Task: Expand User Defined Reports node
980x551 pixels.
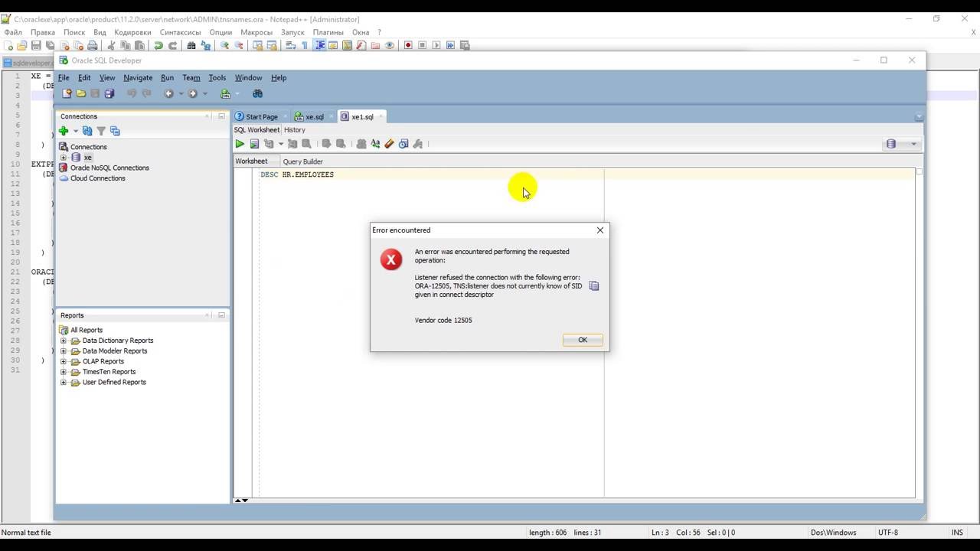Action: 64,383
